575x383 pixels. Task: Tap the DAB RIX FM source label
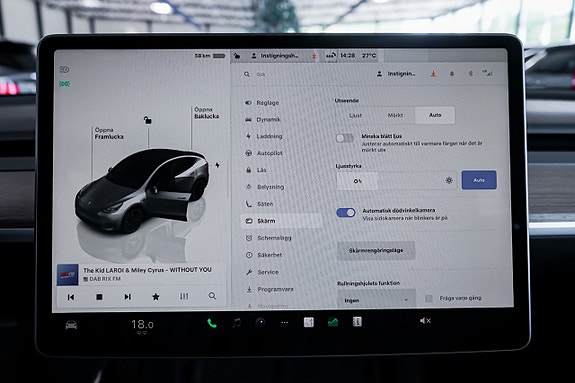(102, 279)
